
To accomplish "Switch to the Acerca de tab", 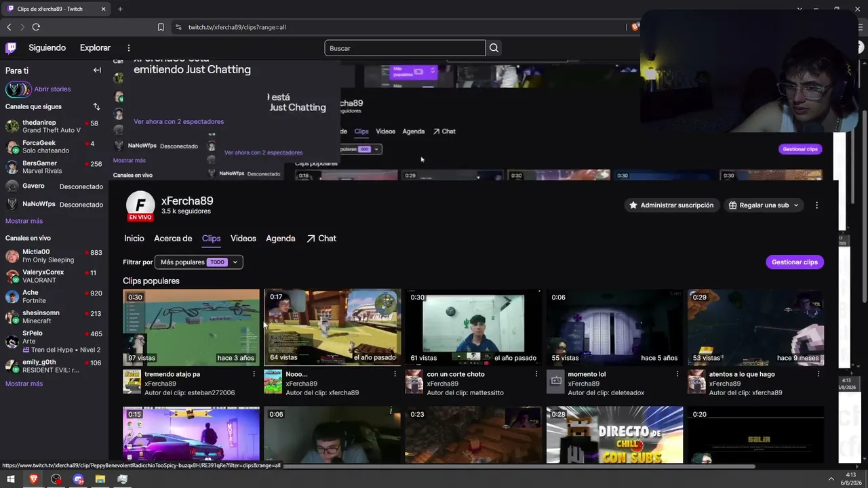I will pos(173,239).
